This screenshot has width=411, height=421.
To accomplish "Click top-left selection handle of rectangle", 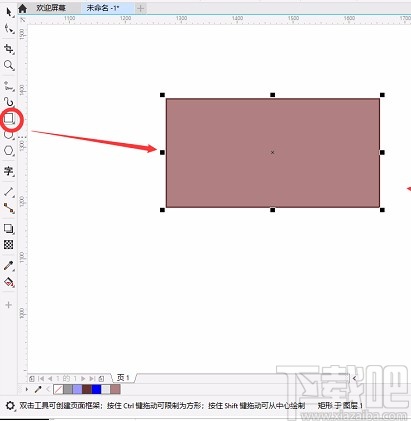I will [162, 95].
